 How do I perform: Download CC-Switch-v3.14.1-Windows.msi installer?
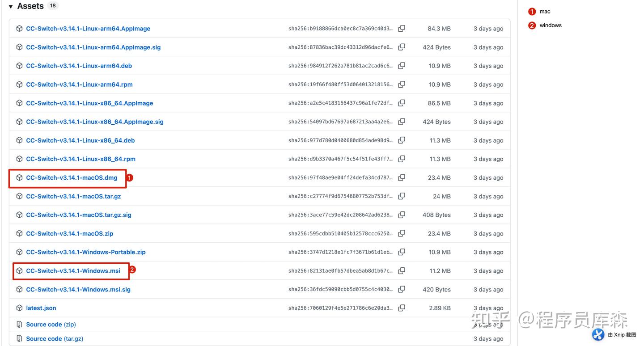click(73, 270)
